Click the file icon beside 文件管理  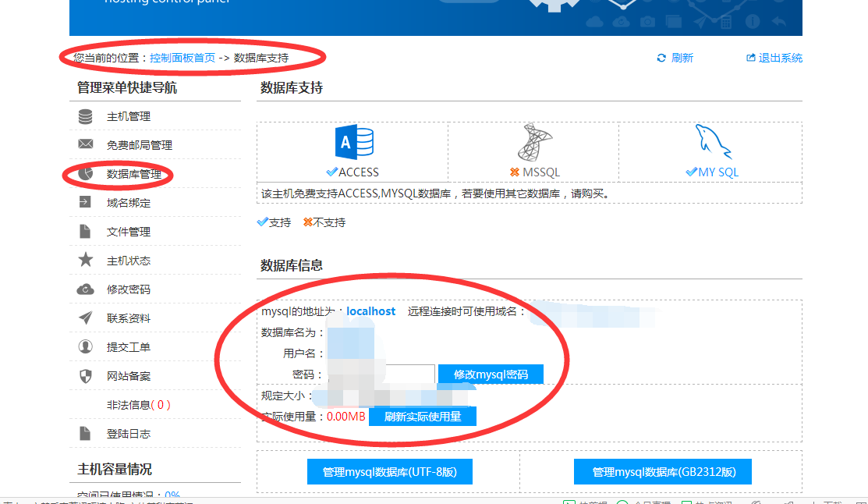(x=85, y=232)
